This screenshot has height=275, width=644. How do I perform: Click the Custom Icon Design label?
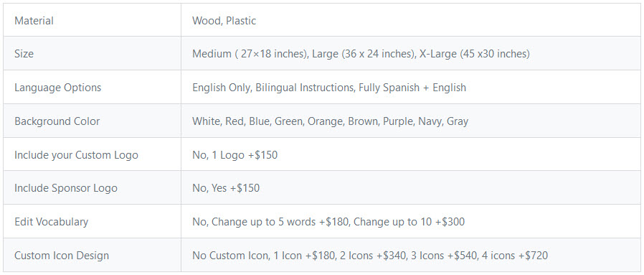click(62, 256)
